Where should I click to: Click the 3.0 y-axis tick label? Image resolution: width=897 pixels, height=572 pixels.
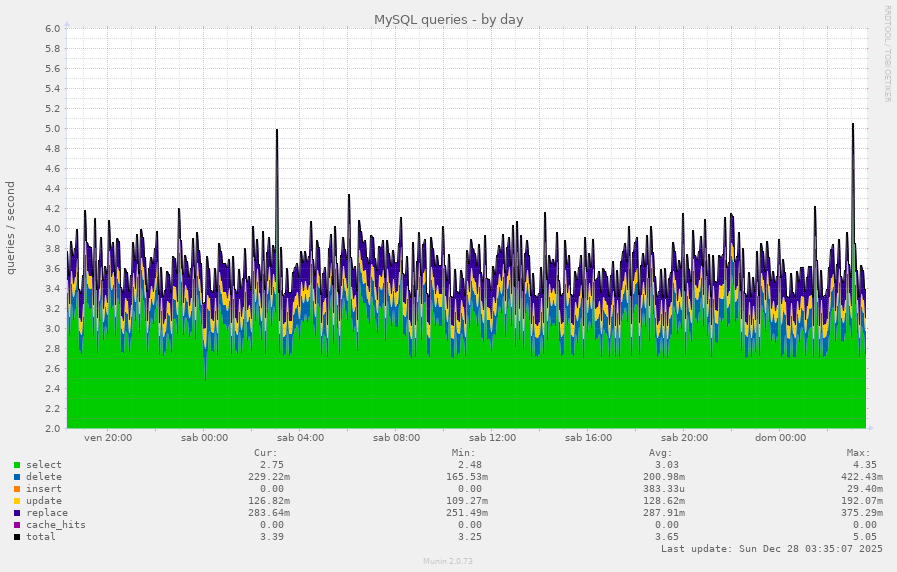click(x=53, y=329)
